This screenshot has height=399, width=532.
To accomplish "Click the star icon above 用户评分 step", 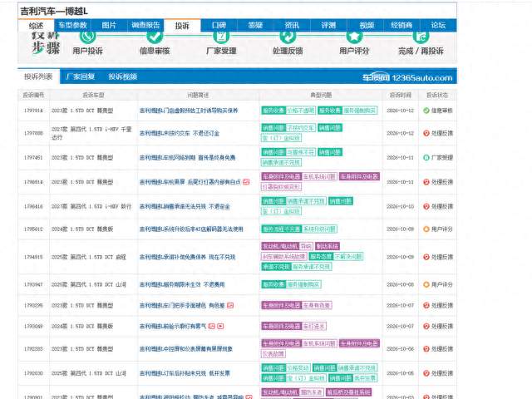I will pyautogui.click(x=354, y=36).
